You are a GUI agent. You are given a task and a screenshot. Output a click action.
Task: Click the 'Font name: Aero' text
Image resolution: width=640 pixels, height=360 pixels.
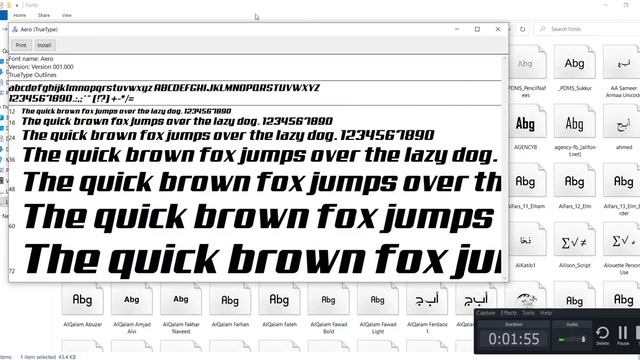[x=31, y=59]
